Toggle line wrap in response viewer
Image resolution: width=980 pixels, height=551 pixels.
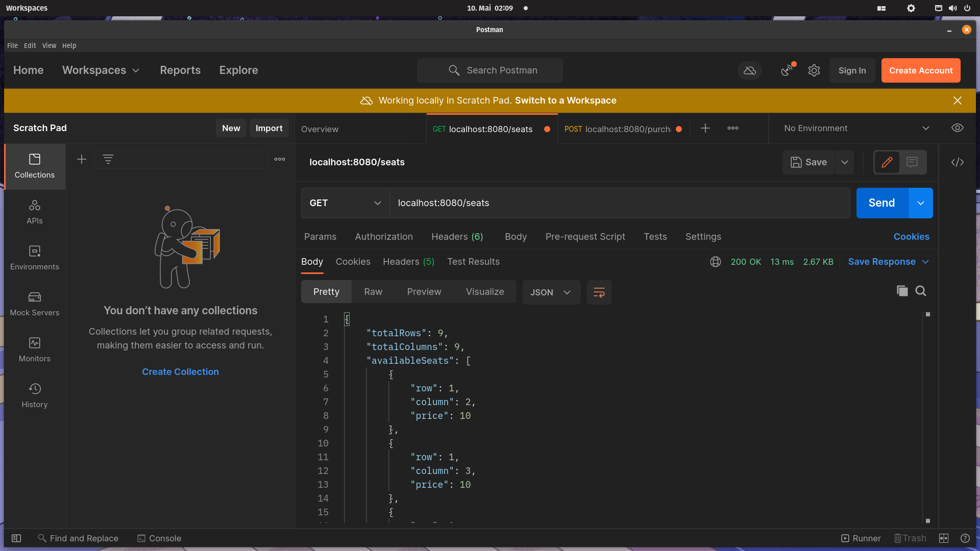point(599,292)
